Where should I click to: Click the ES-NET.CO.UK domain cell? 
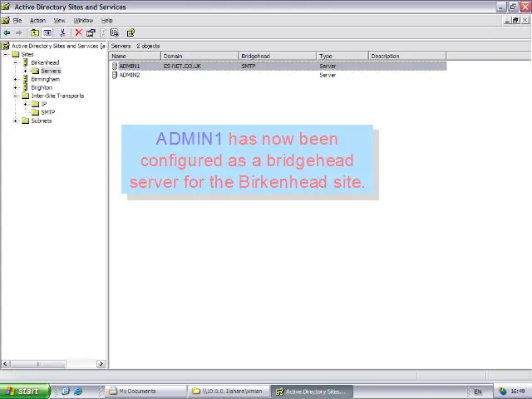182,66
